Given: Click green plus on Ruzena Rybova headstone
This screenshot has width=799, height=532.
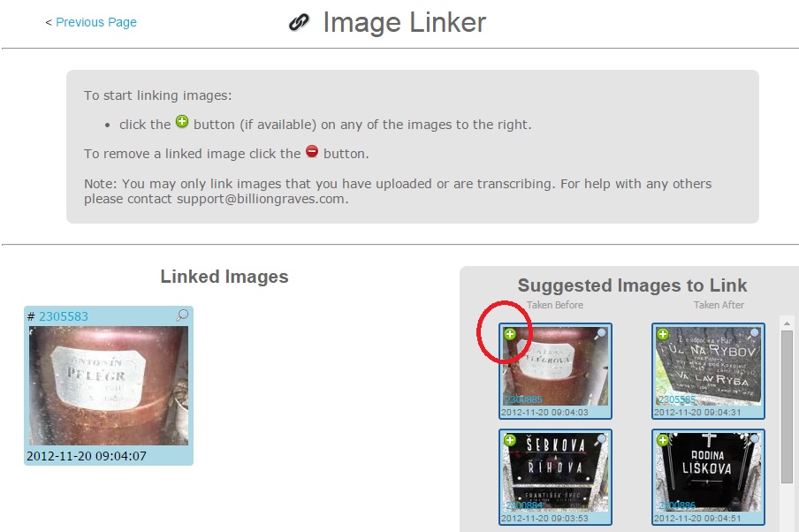Looking at the screenshot, I should point(662,334).
